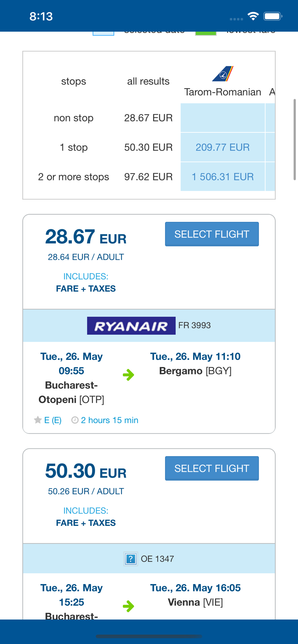Select the 50.30 EUR flight to Vienna
This screenshot has height=644, width=298.
[x=212, y=469]
